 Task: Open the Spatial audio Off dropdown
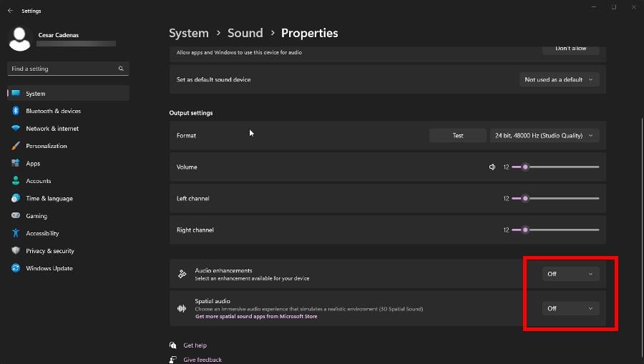pos(570,308)
